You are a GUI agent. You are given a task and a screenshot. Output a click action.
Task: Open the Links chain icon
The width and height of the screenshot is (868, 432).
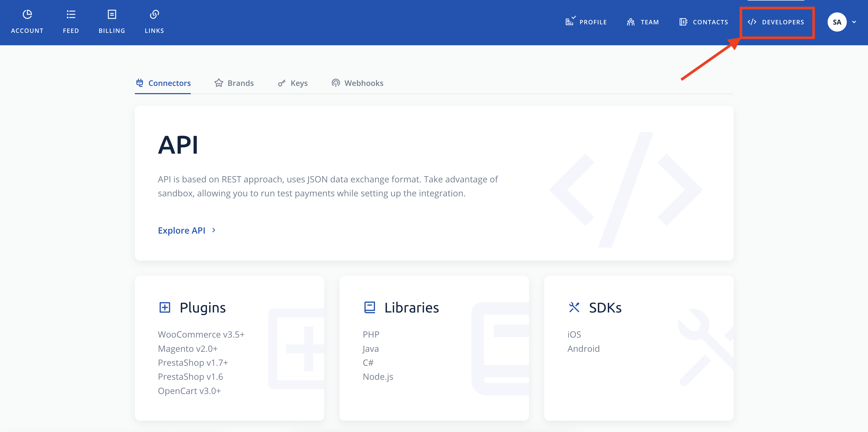[154, 14]
